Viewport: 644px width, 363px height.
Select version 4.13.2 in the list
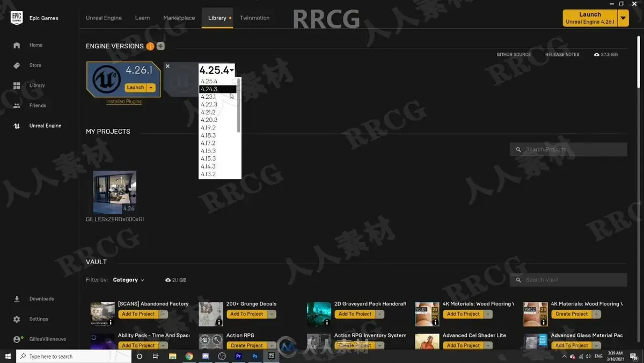pyautogui.click(x=218, y=175)
